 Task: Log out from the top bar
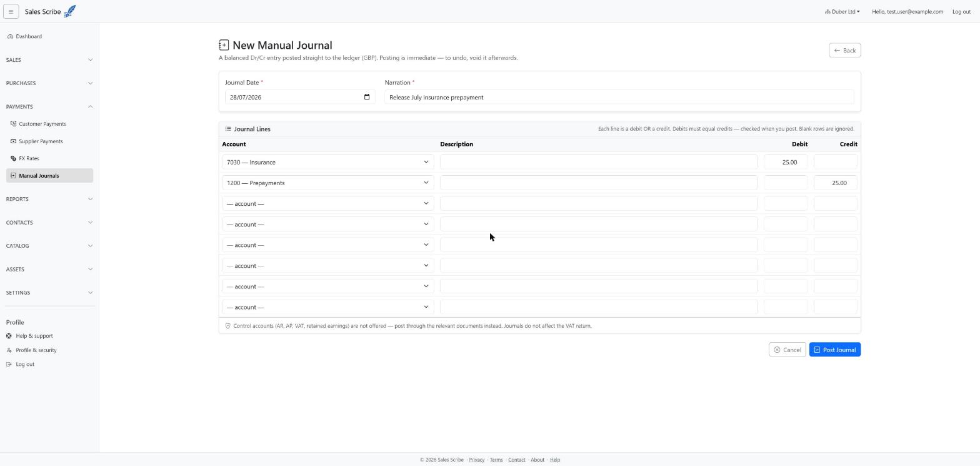click(x=961, y=12)
